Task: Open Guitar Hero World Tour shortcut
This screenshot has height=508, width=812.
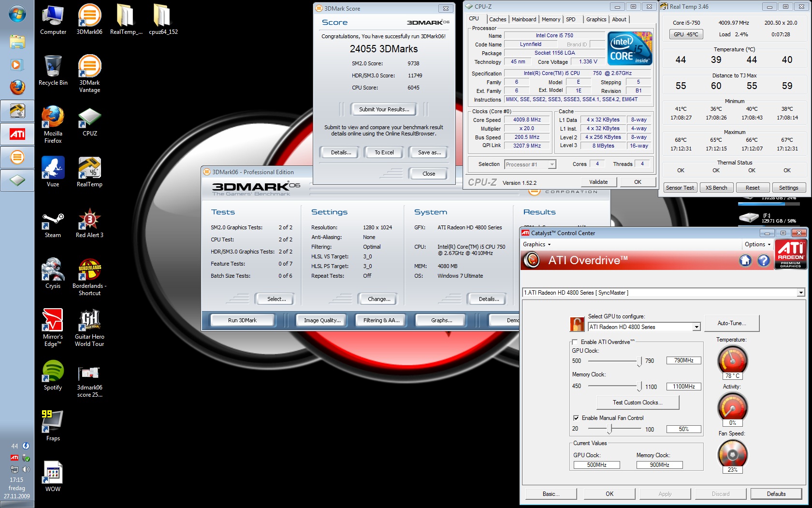Action: [x=89, y=328]
